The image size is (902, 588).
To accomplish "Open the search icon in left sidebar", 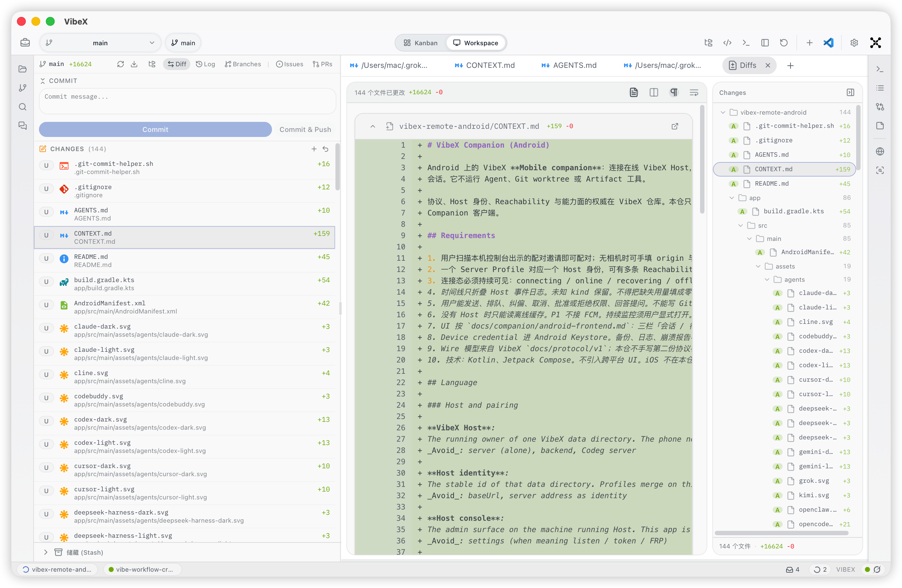I will 23,107.
